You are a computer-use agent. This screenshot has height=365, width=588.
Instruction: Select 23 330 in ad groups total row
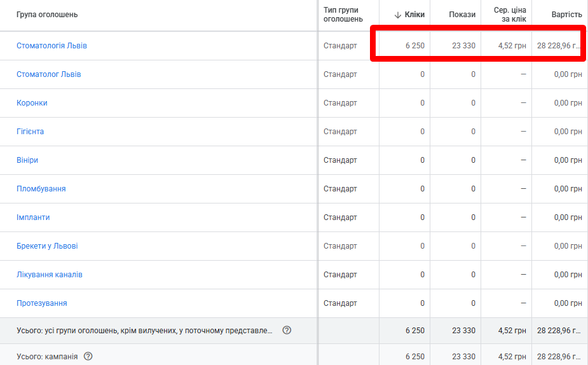tap(463, 331)
